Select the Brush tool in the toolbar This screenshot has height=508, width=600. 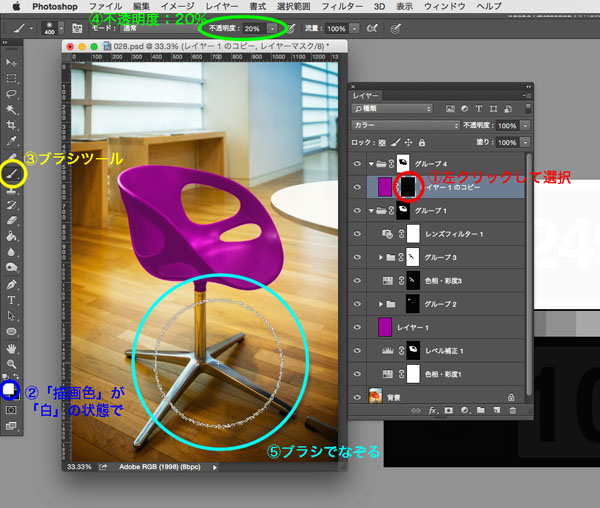(x=12, y=173)
